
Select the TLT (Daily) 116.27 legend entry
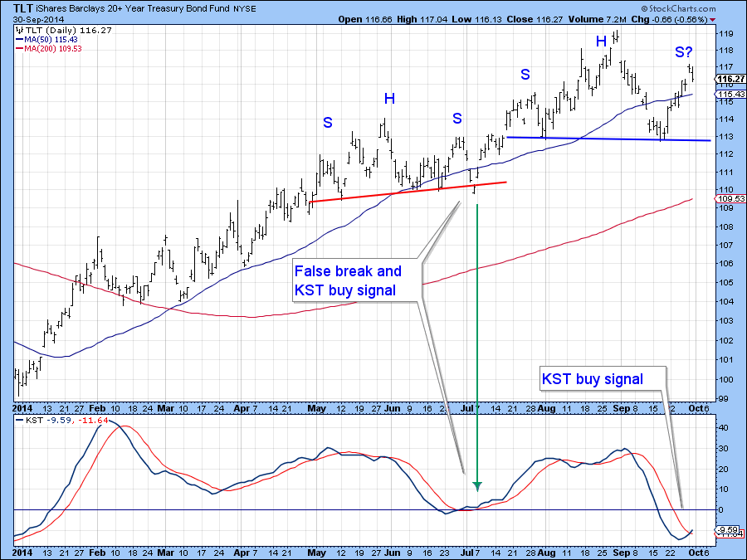69,31
